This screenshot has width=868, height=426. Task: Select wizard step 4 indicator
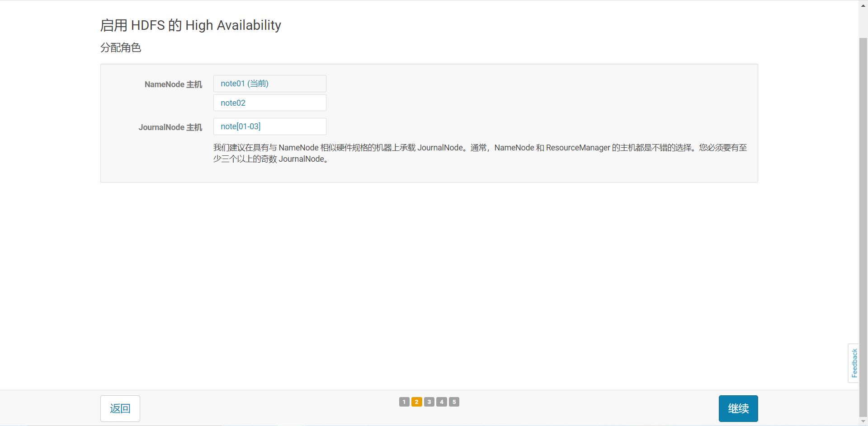pos(442,402)
